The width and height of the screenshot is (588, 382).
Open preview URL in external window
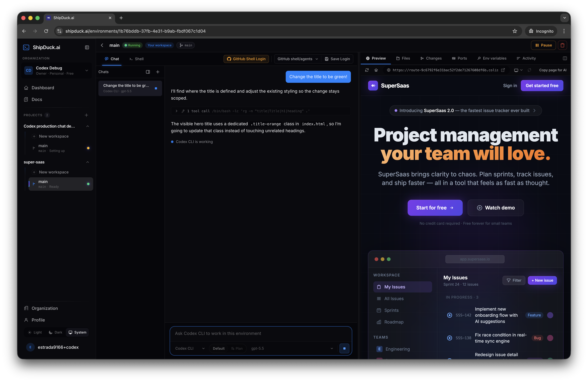point(503,70)
